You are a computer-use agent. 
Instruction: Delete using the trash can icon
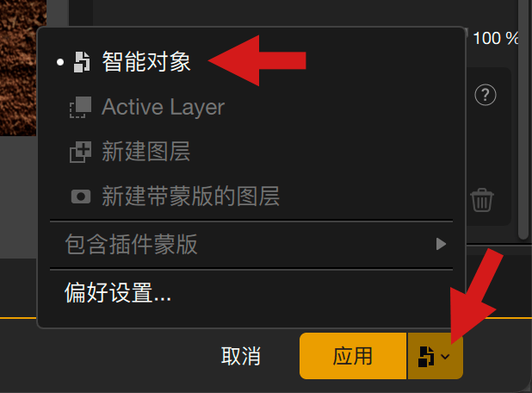[482, 200]
